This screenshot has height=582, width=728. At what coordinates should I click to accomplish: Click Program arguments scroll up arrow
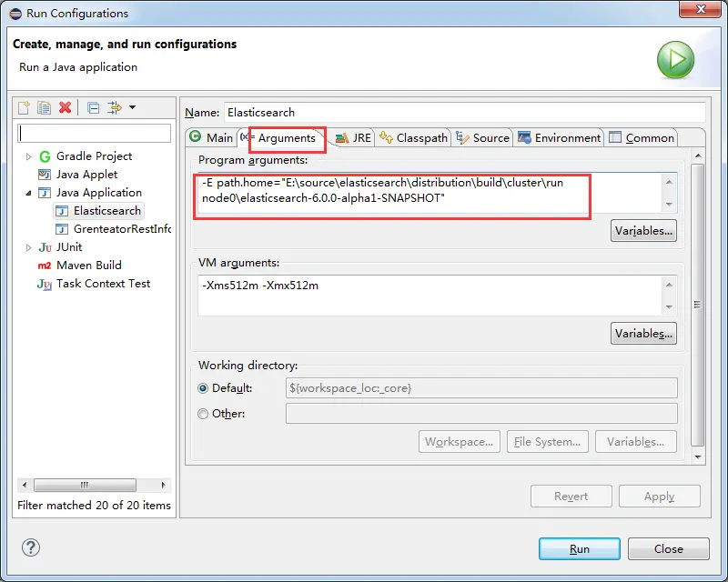[x=669, y=182]
